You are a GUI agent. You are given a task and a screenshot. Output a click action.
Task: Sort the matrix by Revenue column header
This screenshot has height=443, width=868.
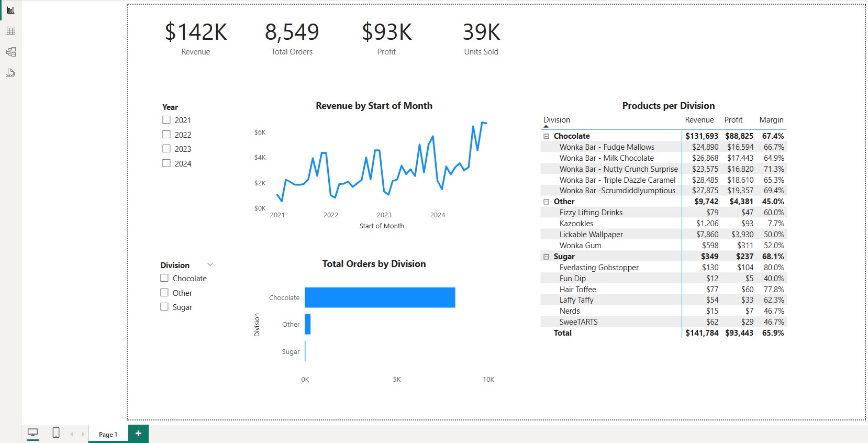tap(699, 120)
